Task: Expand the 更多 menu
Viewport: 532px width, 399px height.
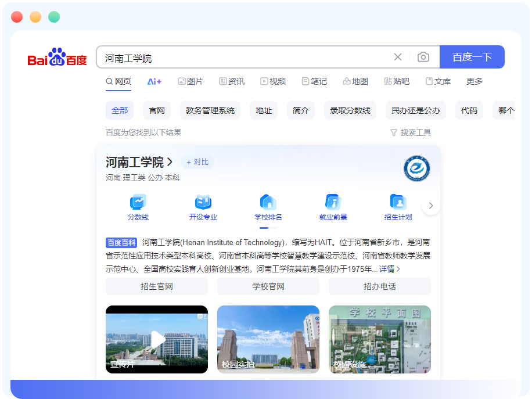Action: (x=475, y=81)
